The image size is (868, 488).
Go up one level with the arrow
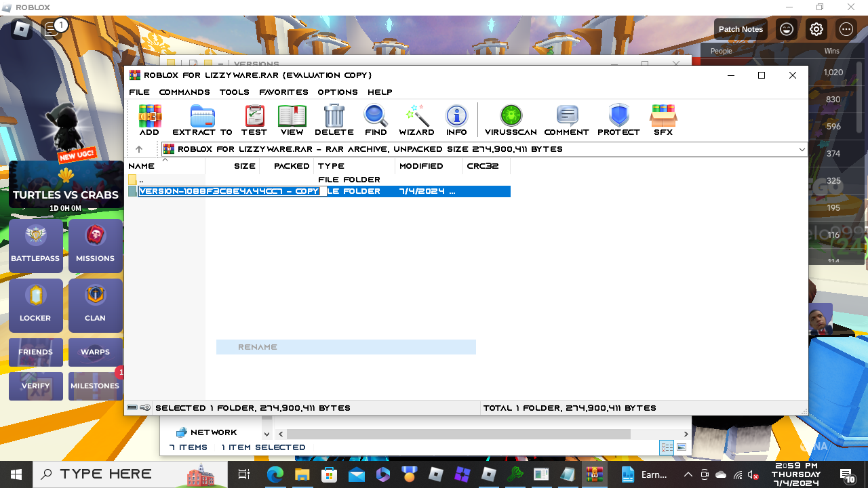click(139, 149)
